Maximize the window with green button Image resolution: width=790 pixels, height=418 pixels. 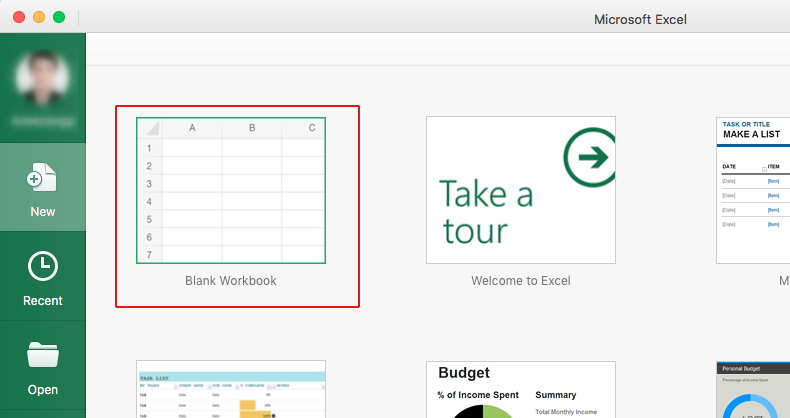click(x=59, y=17)
